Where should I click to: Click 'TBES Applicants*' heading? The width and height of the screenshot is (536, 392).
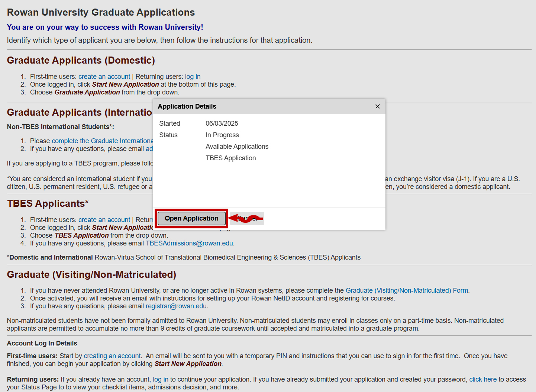(x=48, y=203)
